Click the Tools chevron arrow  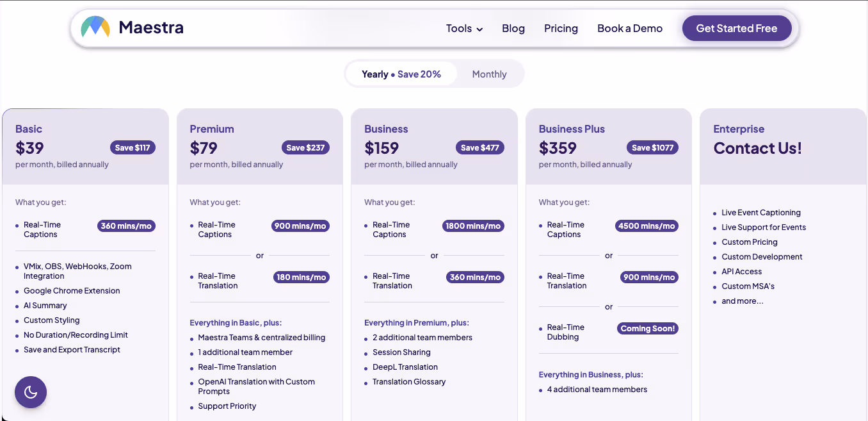[479, 29]
